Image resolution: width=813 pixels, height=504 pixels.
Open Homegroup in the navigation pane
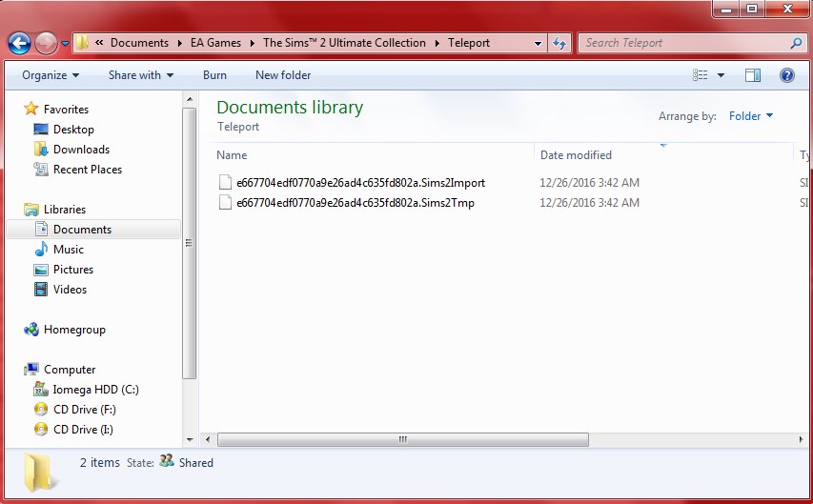pos(74,330)
